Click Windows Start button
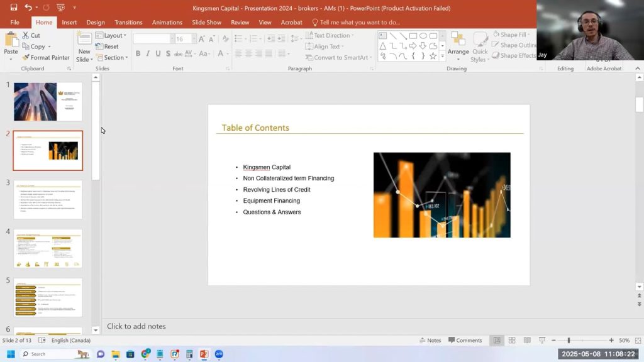644x362 pixels. coord(11,354)
